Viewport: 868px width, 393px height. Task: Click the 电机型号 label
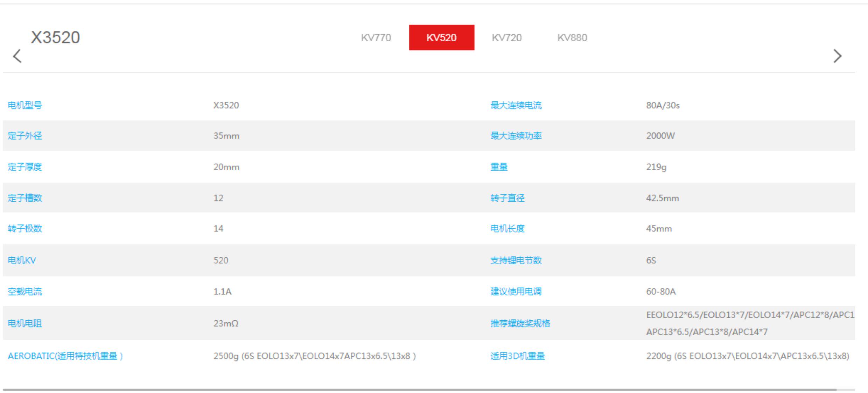25,105
